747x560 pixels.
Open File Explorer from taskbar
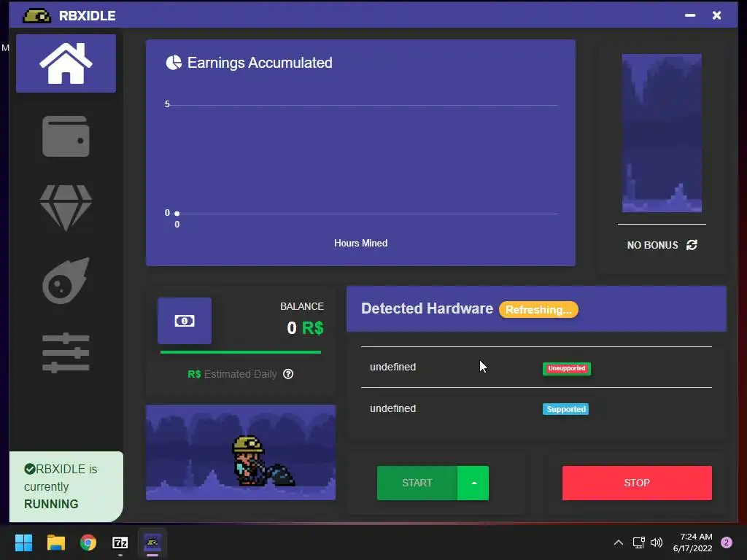(x=55, y=542)
